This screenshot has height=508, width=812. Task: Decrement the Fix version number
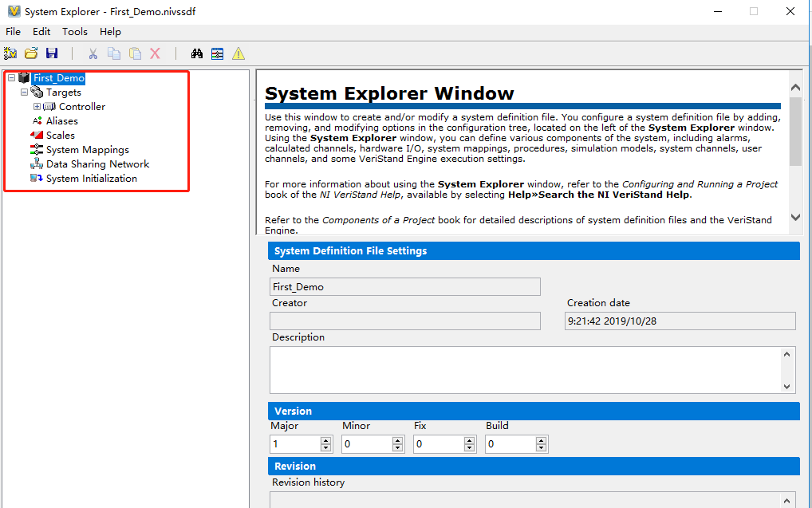469,448
